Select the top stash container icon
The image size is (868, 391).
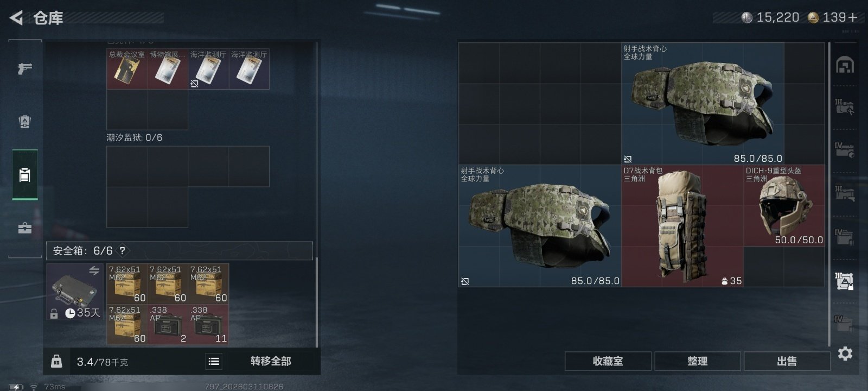(845, 65)
